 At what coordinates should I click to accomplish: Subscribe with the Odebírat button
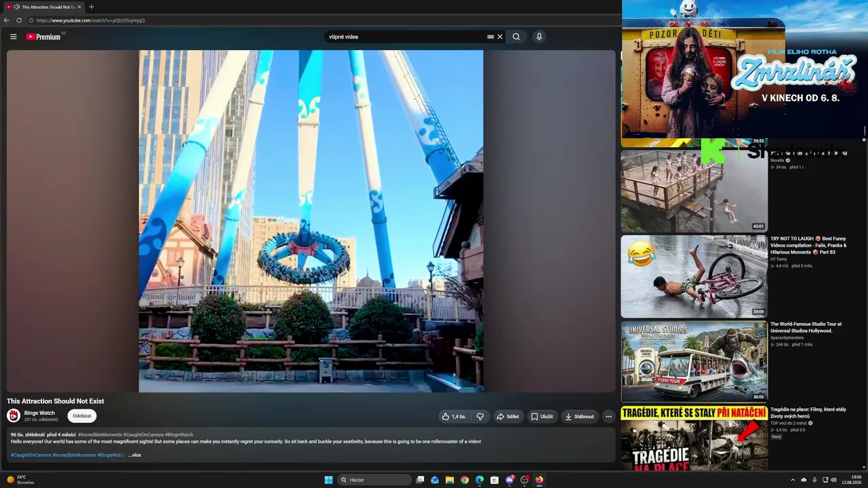pos(82,416)
